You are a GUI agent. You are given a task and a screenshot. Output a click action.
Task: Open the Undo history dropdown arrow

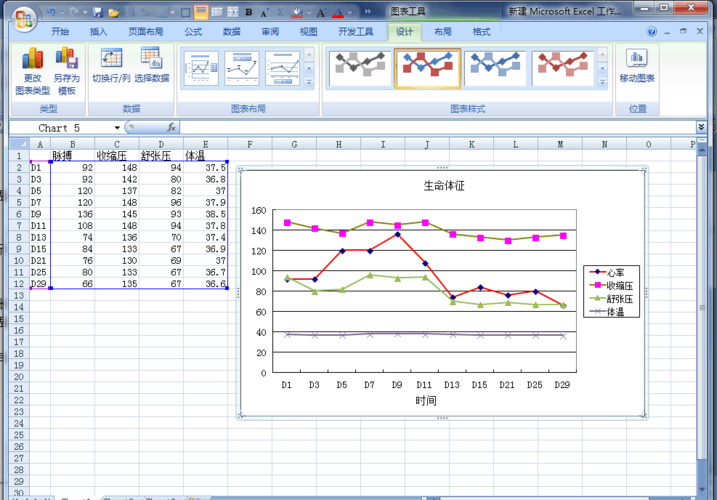click(62, 12)
